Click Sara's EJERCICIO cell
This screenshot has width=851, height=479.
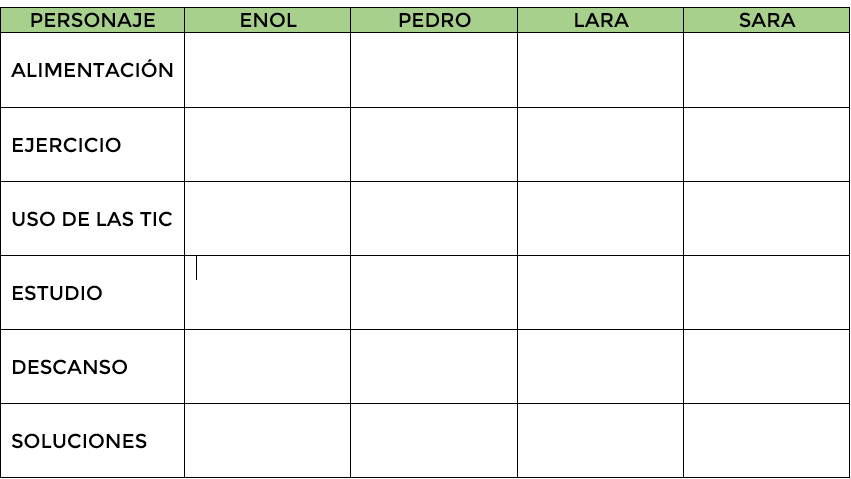click(766, 145)
